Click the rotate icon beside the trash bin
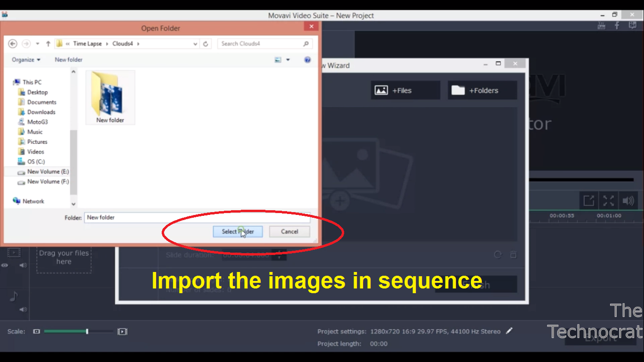Image resolution: width=644 pixels, height=362 pixels. pyautogui.click(x=498, y=255)
